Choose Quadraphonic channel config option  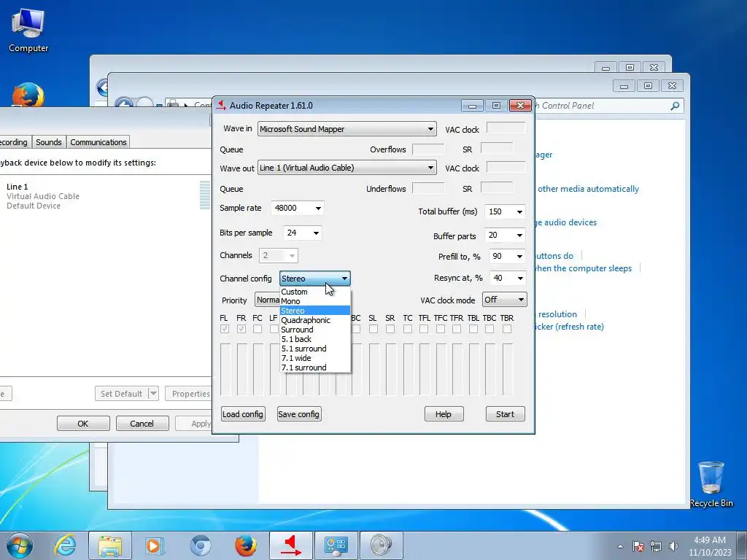[x=315, y=320]
